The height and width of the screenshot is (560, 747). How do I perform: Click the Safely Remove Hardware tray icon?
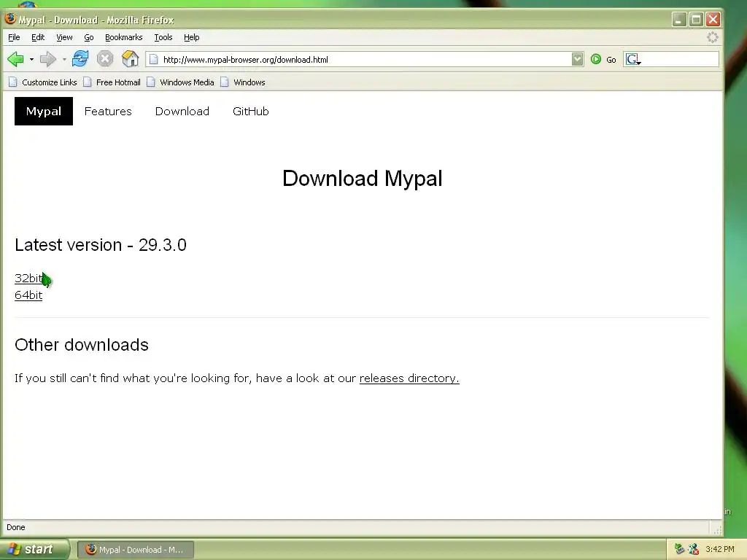point(679,549)
